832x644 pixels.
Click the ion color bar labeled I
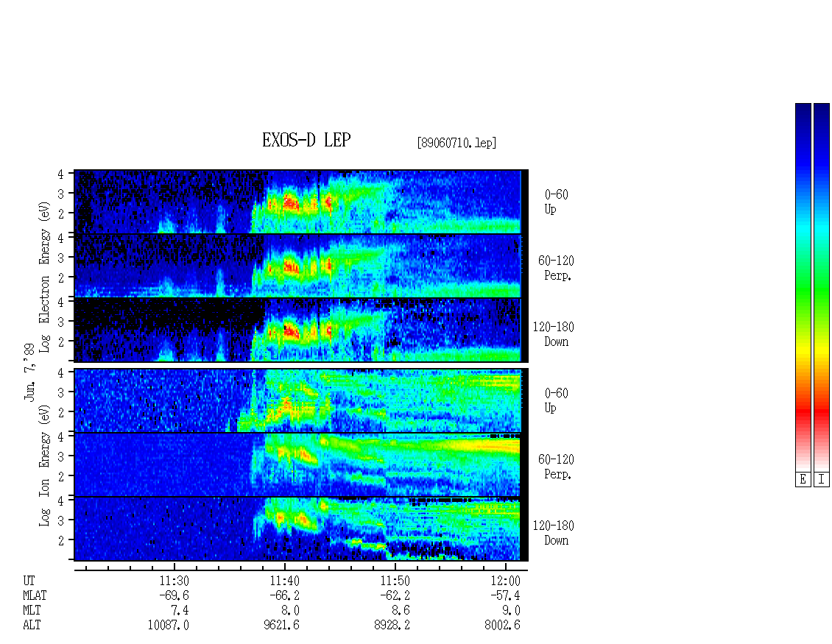pyautogui.click(x=822, y=287)
